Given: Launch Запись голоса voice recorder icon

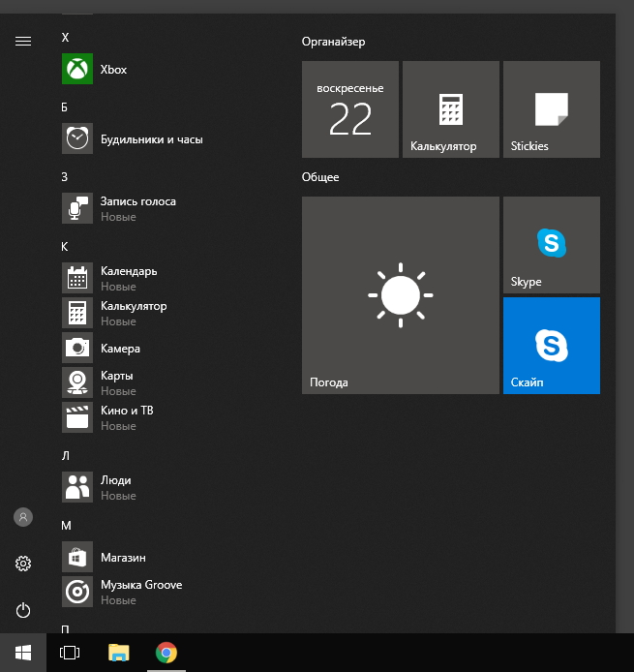Looking at the screenshot, I should point(77,208).
